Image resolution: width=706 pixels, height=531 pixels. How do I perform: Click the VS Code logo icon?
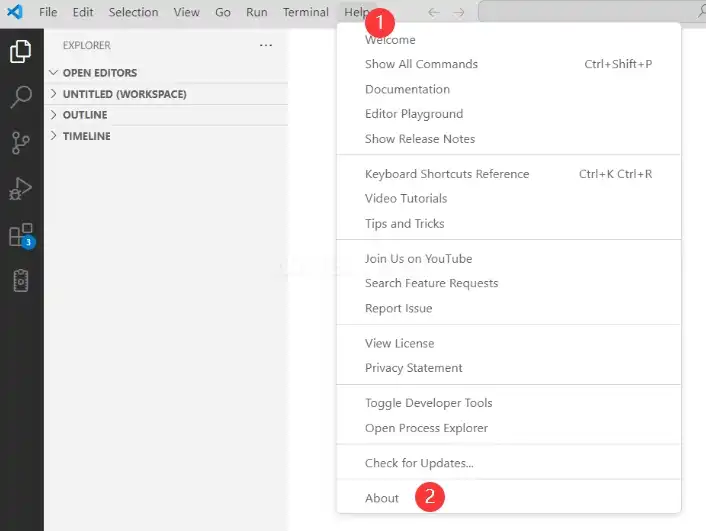[x=15, y=12]
